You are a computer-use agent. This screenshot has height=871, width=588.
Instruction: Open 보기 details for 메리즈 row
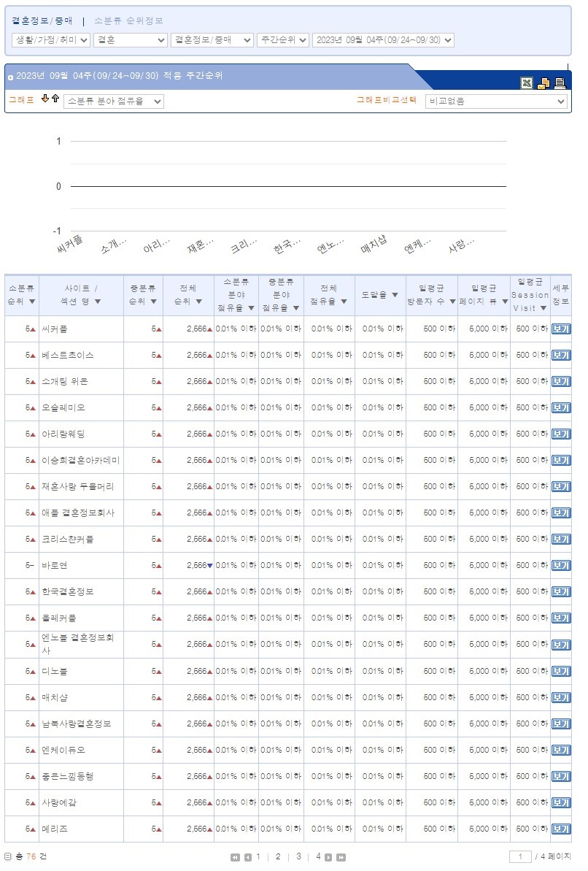[561, 829]
